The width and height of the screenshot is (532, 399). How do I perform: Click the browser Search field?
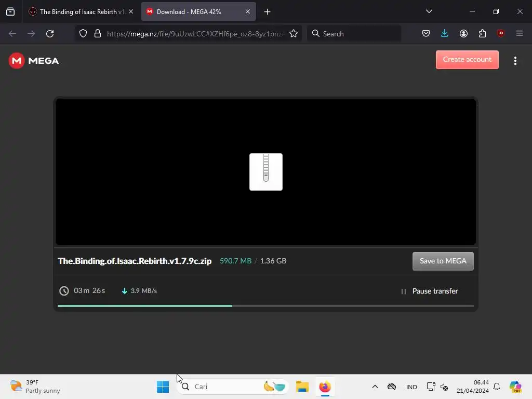click(x=354, y=34)
